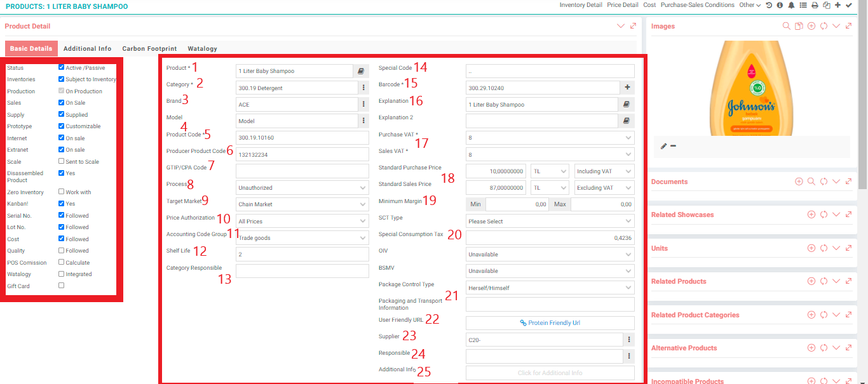The height and width of the screenshot is (384, 868).
Task: Enable Zero Inventory Work with checkbox
Action: pos(61,192)
